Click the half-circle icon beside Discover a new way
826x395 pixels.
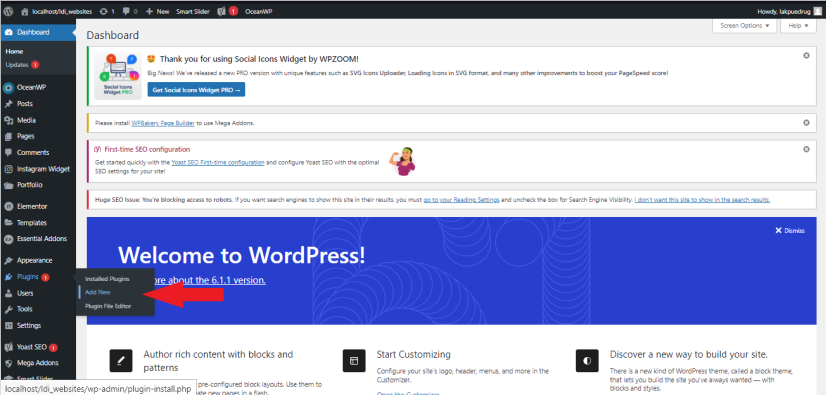[x=587, y=361]
